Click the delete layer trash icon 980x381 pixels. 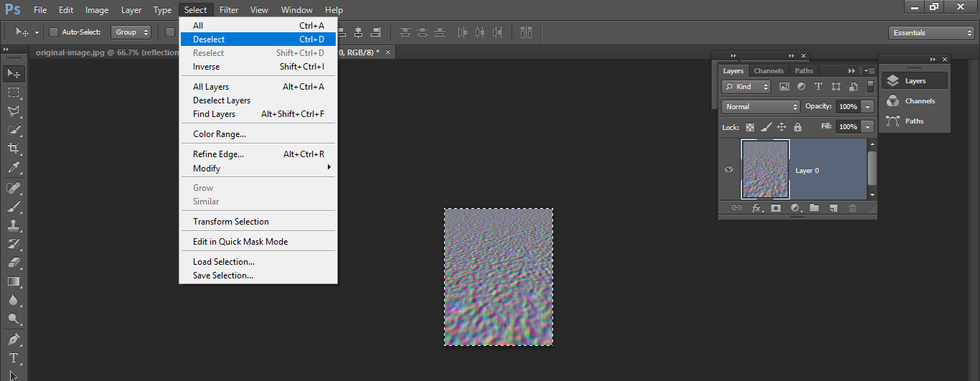pos(852,208)
